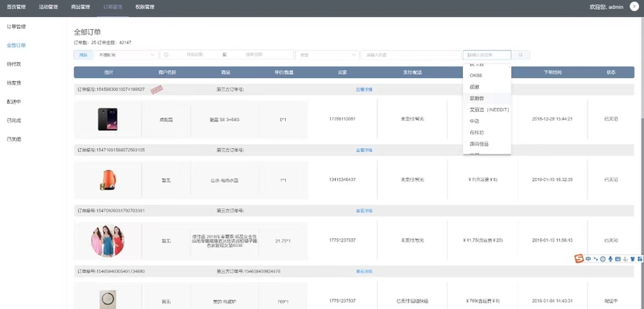Go to 待发货 in the sidebar
The height and width of the screenshot is (309, 644).
[14, 83]
